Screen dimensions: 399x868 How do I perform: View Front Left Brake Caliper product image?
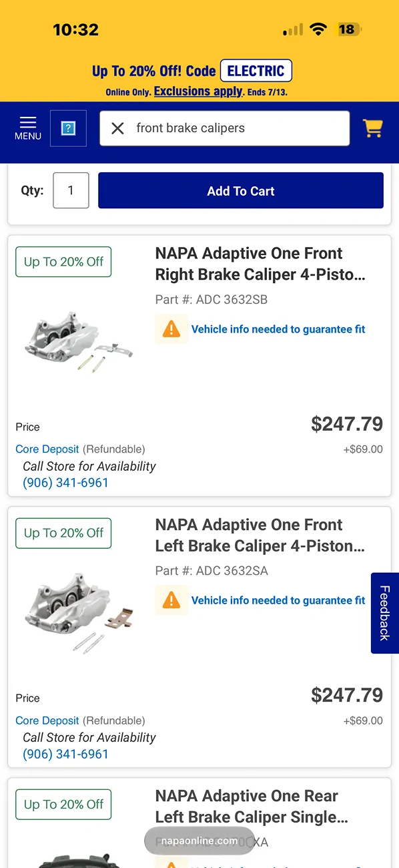[x=78, y=611]
